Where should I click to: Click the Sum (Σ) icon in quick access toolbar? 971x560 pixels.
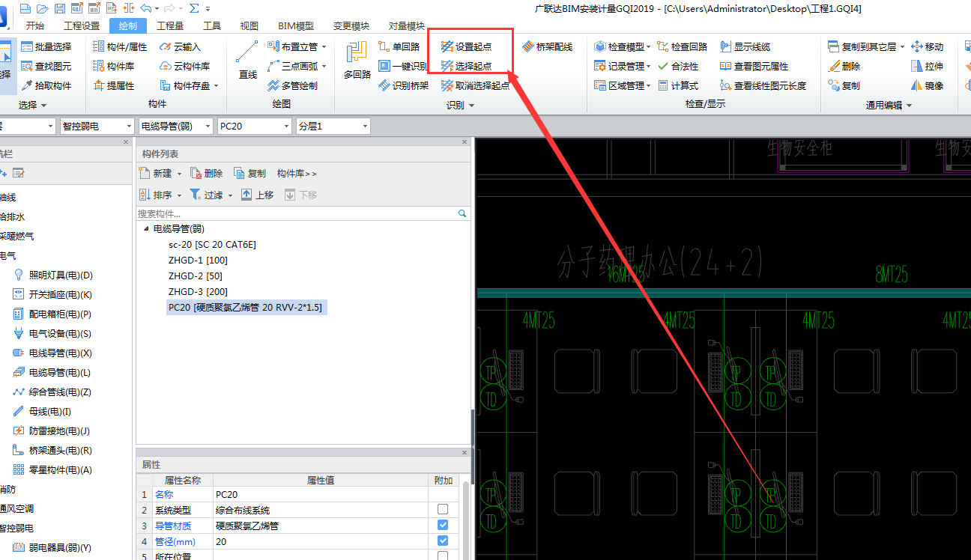[x=194, y=8]
